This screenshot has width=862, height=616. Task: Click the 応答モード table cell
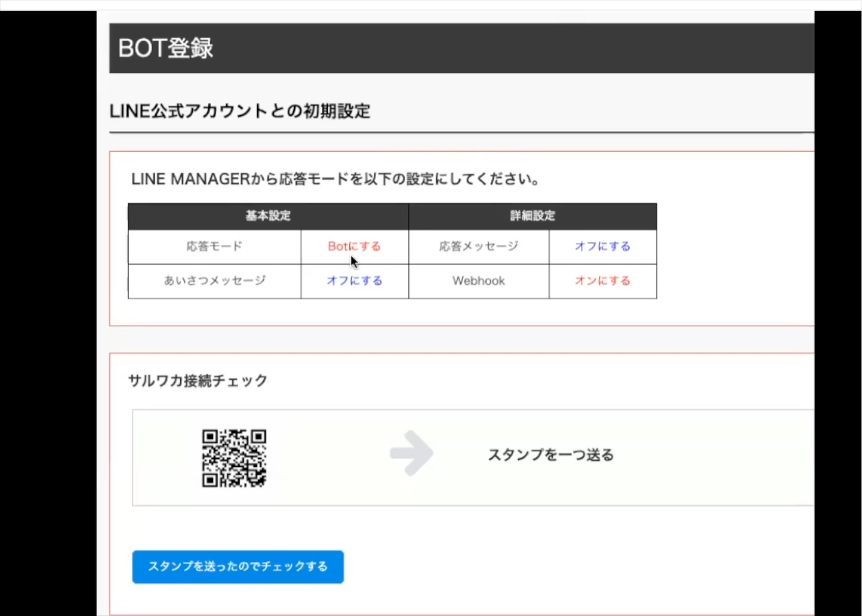215,247
